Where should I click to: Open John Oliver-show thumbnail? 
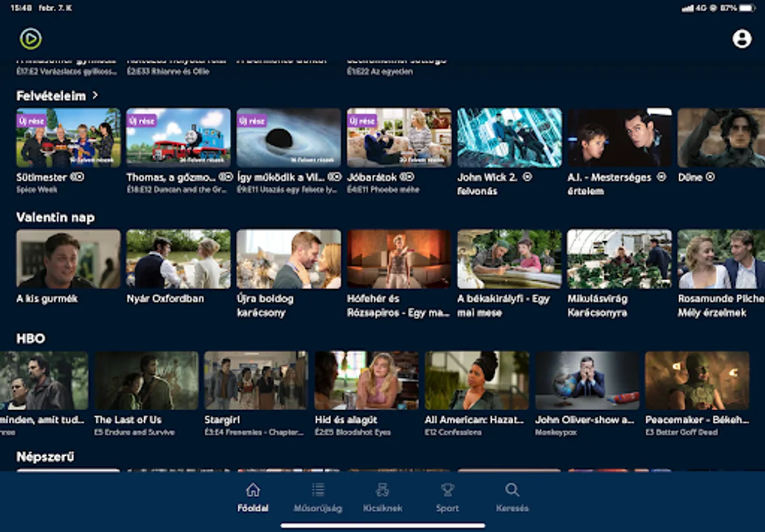[587, 381]
